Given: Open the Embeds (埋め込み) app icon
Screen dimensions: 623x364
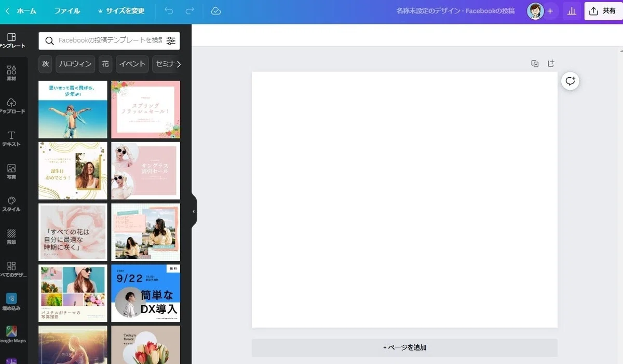Looking at the screenshot, I should 11,302.
